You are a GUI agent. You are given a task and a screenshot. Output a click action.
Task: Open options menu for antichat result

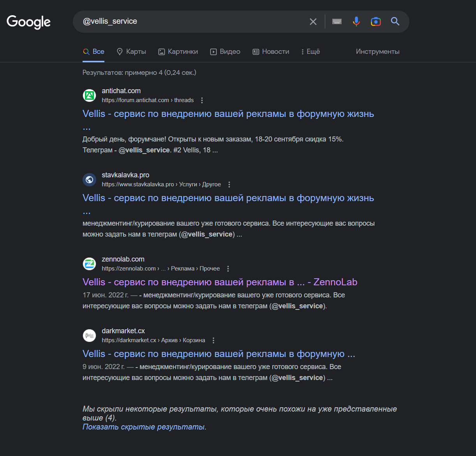[x=202, y=101]
